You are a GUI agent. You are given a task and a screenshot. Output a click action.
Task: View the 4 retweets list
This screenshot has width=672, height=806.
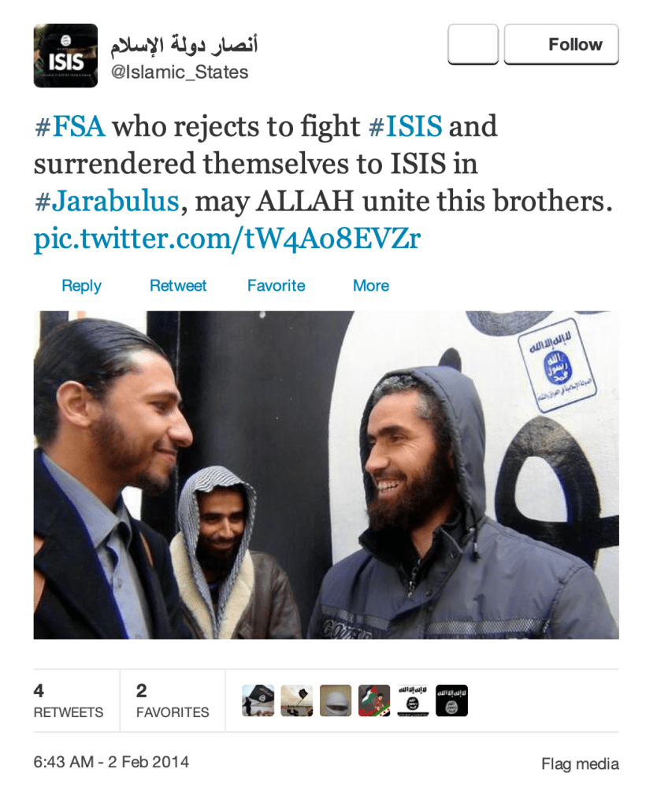69,700
